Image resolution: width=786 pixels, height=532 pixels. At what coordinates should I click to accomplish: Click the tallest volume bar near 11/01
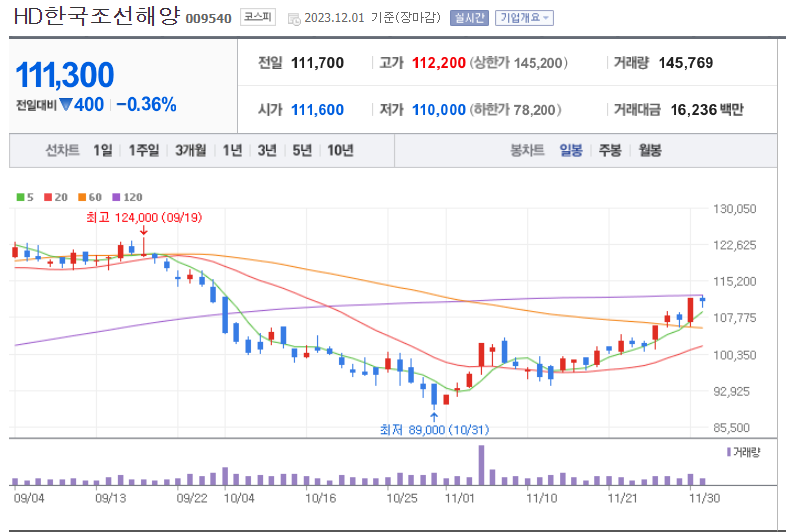click(x=481, y=464)
